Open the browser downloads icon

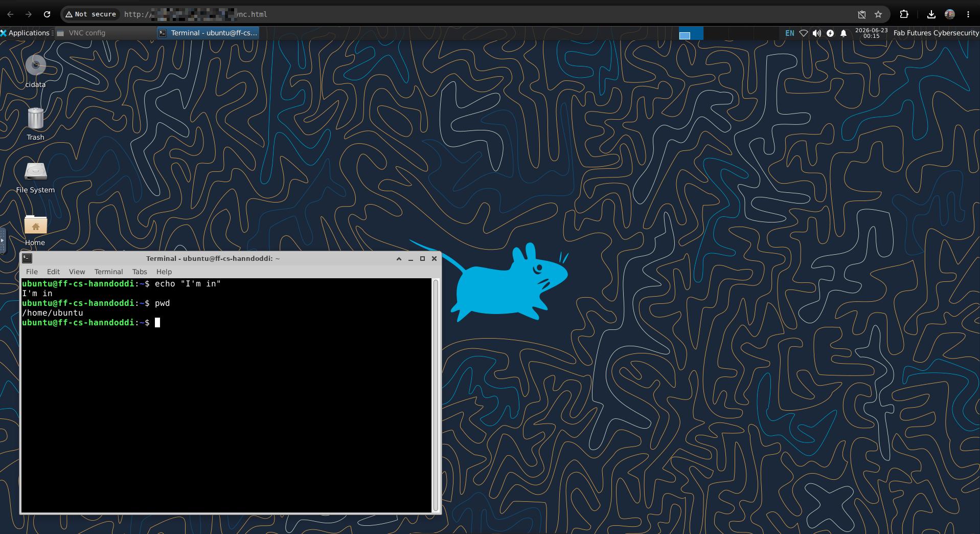click(931, 14)
